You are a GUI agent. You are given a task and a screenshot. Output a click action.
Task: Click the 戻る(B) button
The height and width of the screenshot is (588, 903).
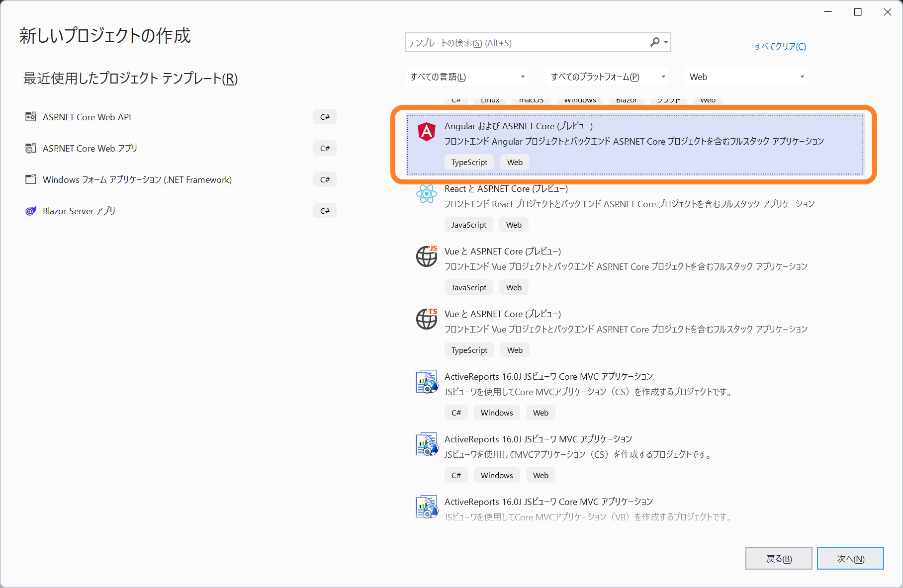pyautogui.click(x=779, y=559)
